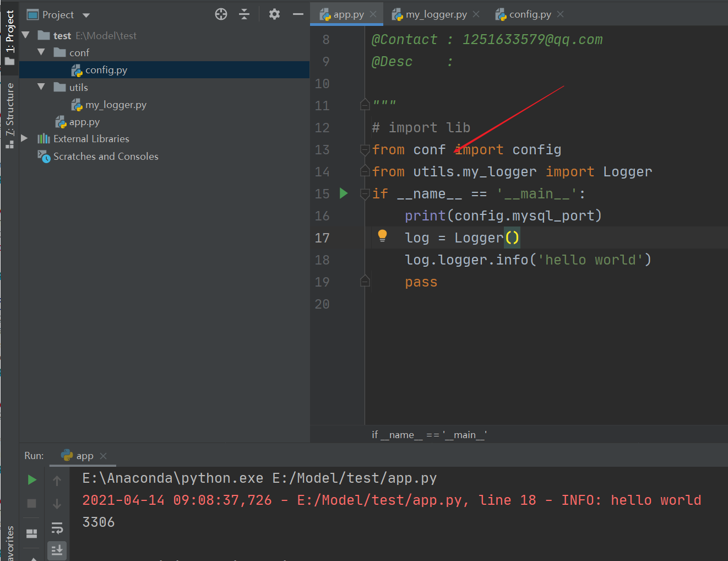728x561 pixels.
Task: Click 'config' at end of line 13
Action: [x=537, y=150]
